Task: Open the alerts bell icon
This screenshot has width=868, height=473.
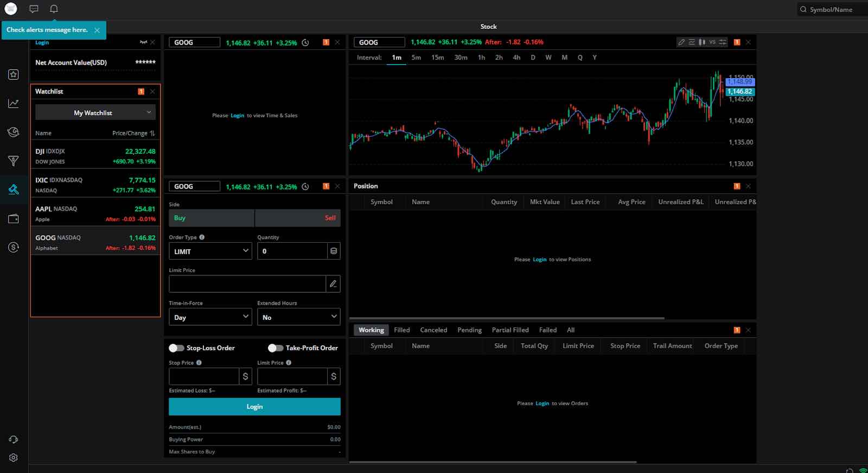Action: click(x=54, y=9)
